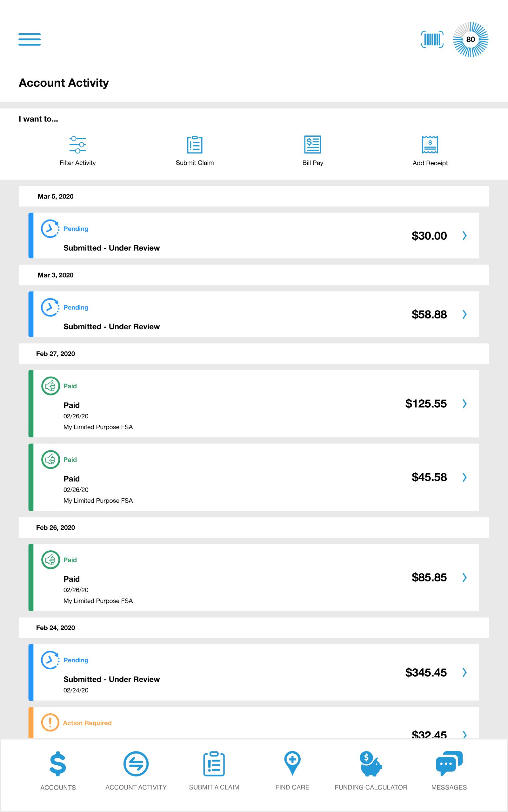Screen dimensions: 508x812
Task: Click the Add Receipt label
Action: [x=430, y=163]
